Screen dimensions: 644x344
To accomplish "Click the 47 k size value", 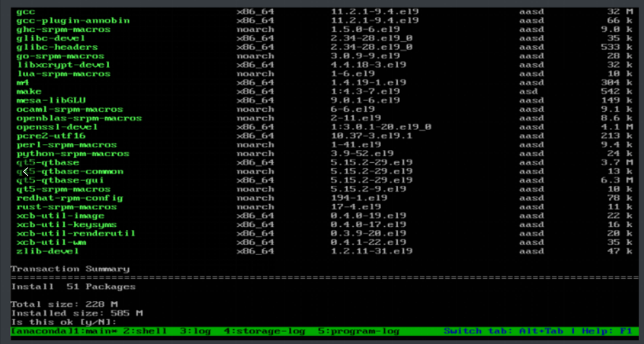I will pos(620,251).
